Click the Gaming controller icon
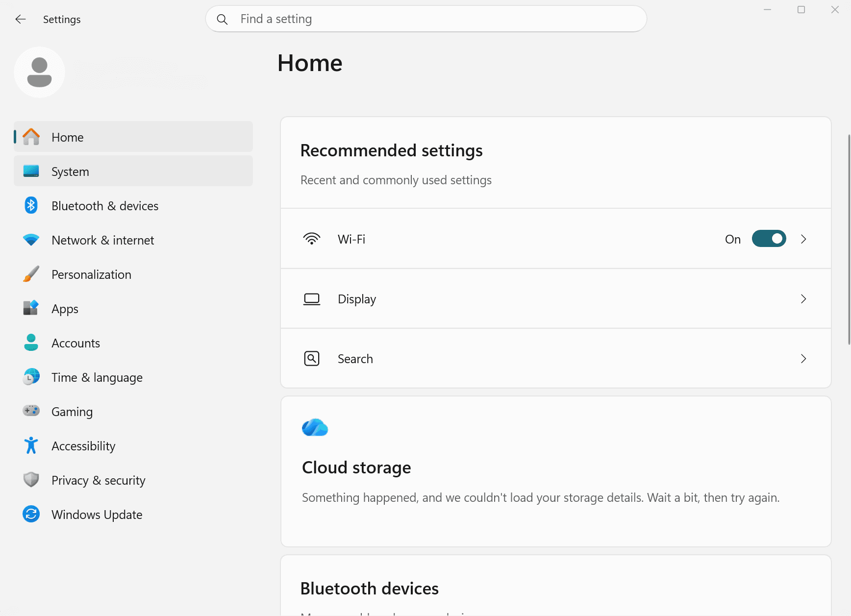This screenshot has height=616, width=851. click(31, 411)
